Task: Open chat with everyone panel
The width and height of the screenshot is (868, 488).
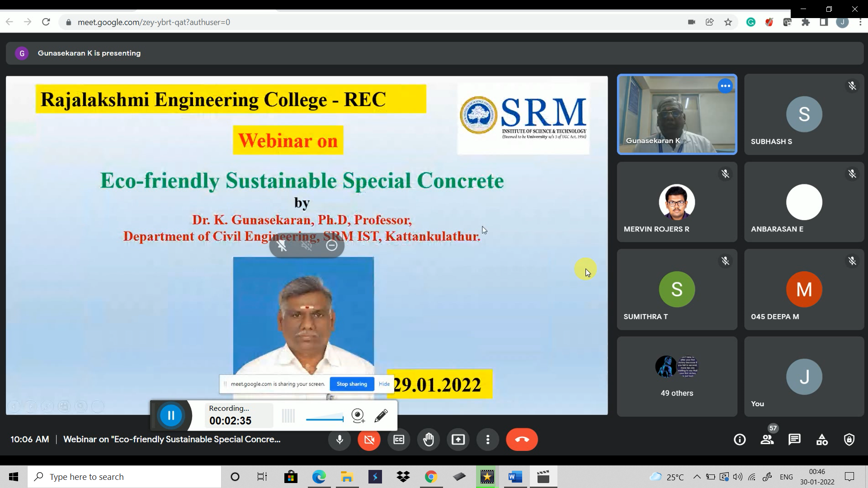Action: point(794,440)
